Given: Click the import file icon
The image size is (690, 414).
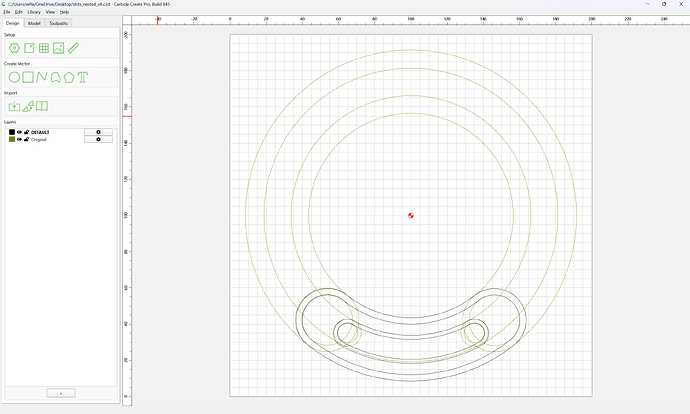Looking at the screenshot, I should tap(15, 106).
